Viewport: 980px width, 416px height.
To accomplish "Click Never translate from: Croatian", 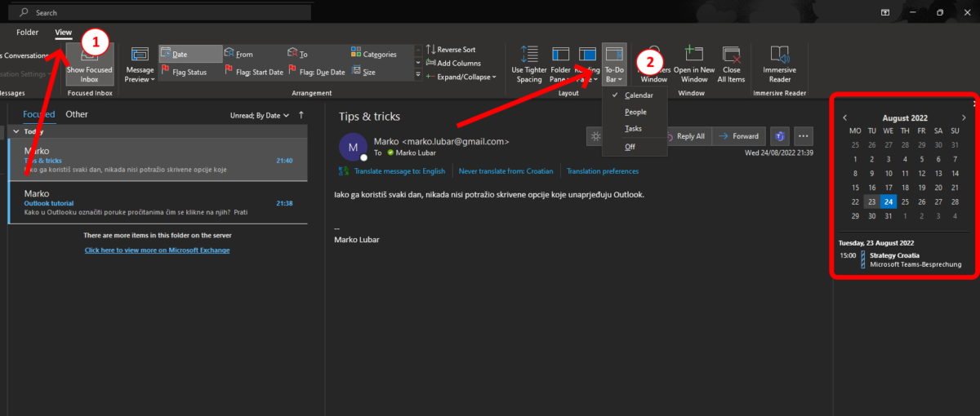I will tap(506, 171).
